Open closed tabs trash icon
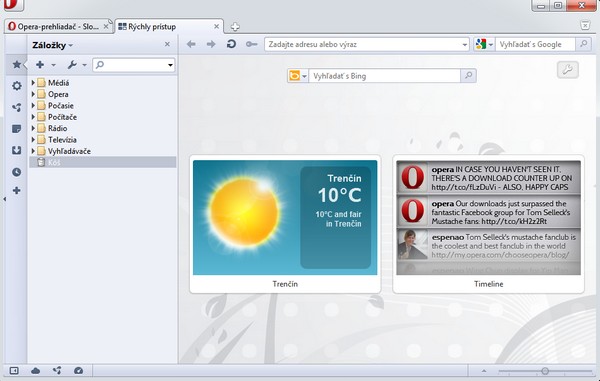The image size is (600, 381). pyautogui.click(x=585, y=25)
